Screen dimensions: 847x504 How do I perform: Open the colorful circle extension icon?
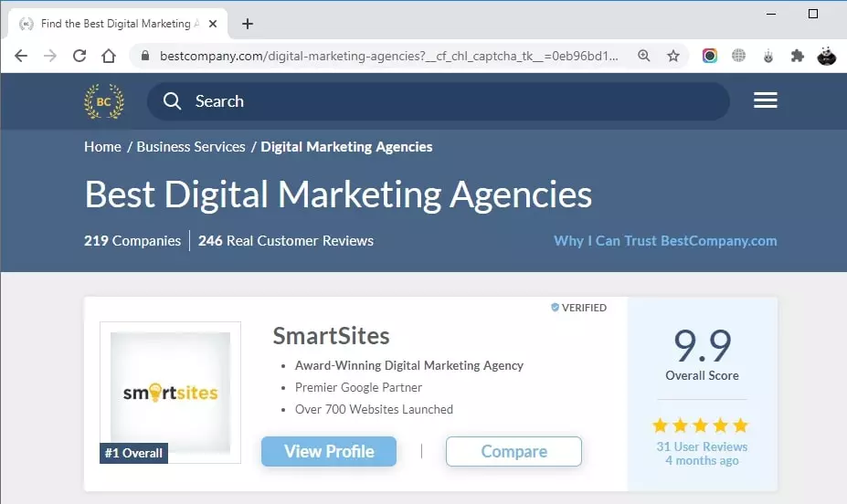coord(710,56)
